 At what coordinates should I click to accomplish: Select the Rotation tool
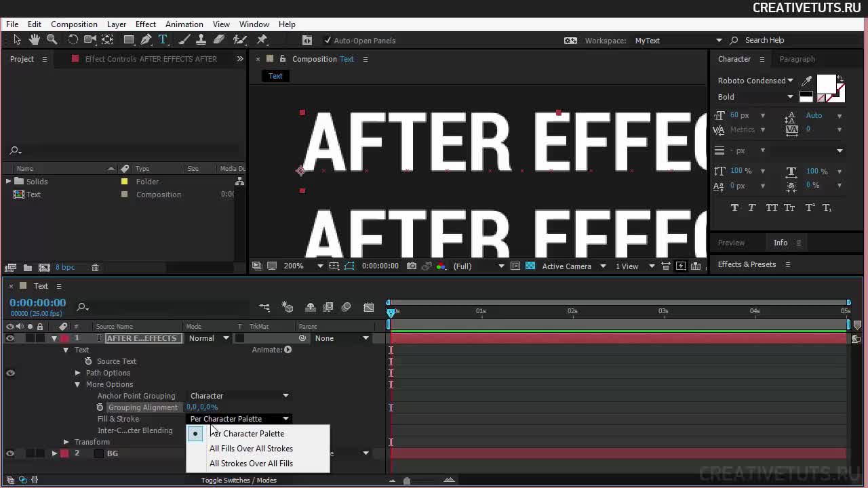point(73,40)
